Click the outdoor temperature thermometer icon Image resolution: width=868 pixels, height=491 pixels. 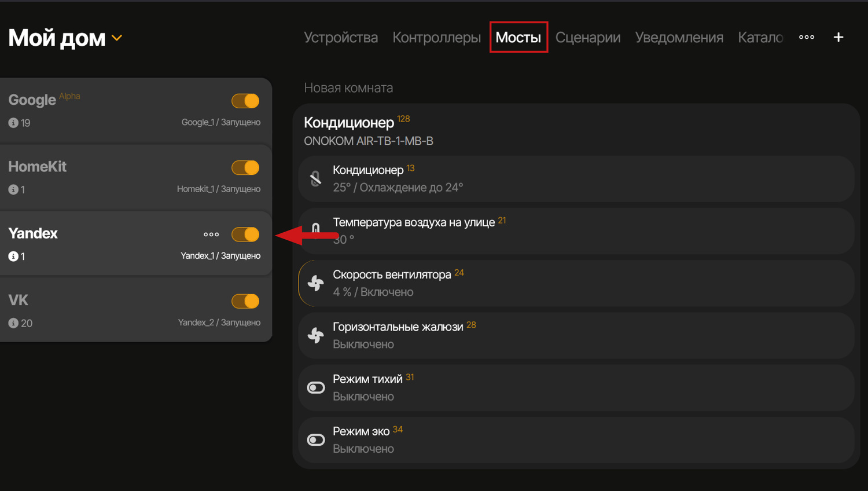315,229
